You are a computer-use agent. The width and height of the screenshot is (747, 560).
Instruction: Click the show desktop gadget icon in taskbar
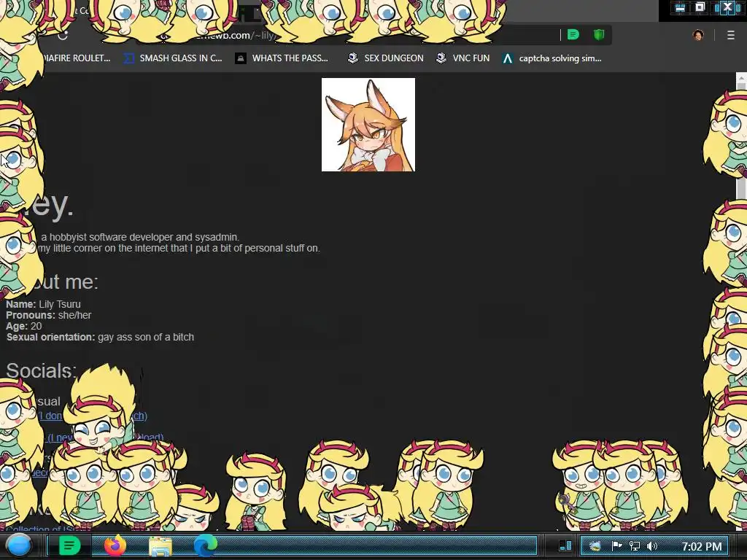(565, 545)
